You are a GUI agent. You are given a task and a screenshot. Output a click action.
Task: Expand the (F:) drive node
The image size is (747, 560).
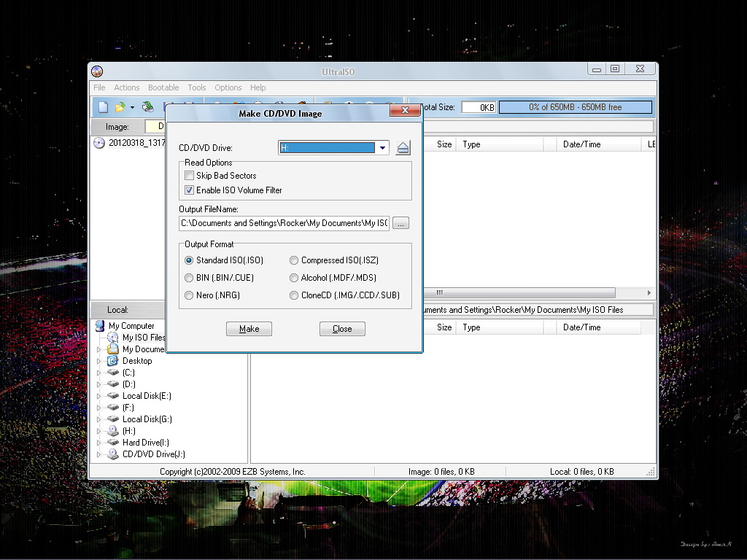[x=99, y=408]
